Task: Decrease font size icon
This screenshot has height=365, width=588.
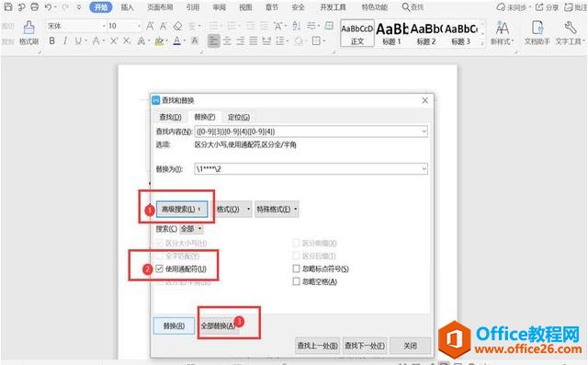Action: tap(164, 26)
